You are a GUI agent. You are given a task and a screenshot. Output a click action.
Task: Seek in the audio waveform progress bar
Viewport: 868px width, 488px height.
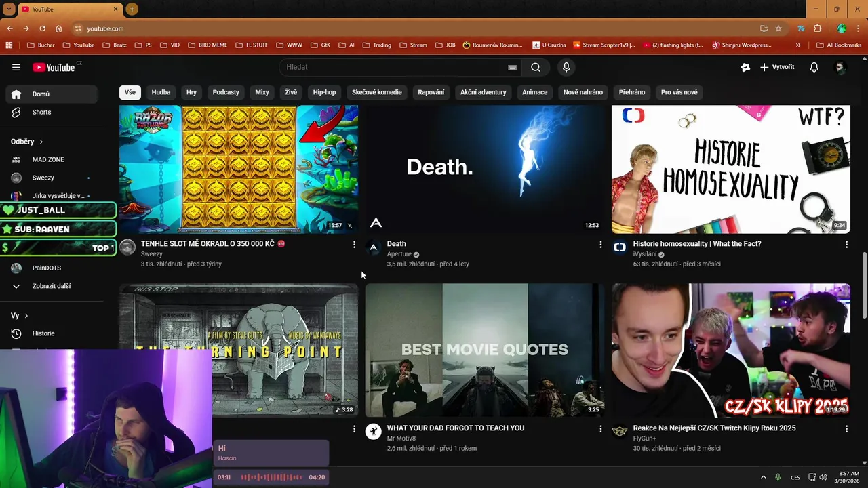coord(271,477)
